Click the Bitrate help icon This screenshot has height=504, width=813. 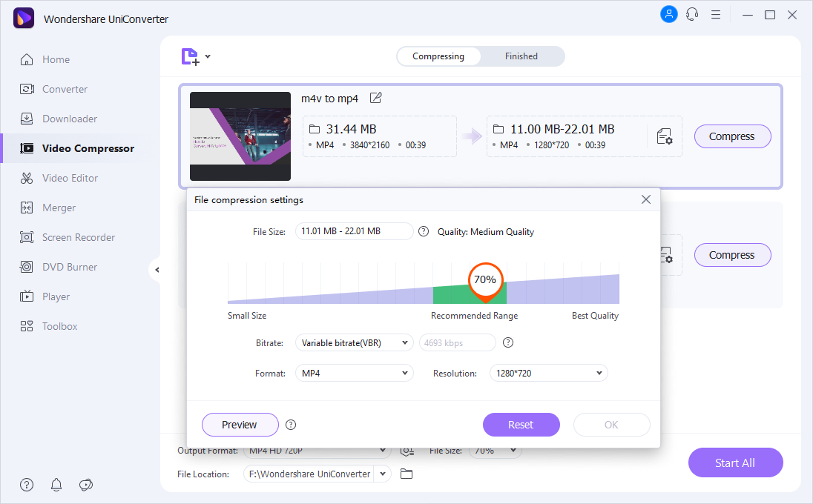tap(508, 342)
